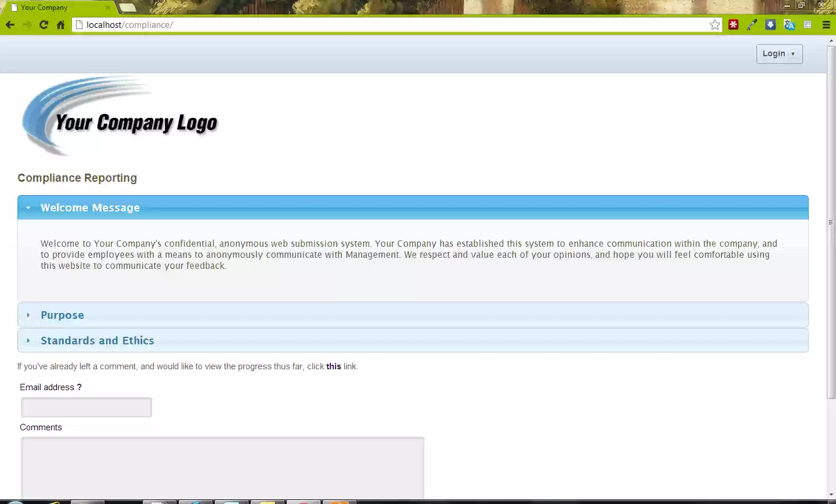
Task: Open the Login dropdown arrow
Action: [792, 53]
